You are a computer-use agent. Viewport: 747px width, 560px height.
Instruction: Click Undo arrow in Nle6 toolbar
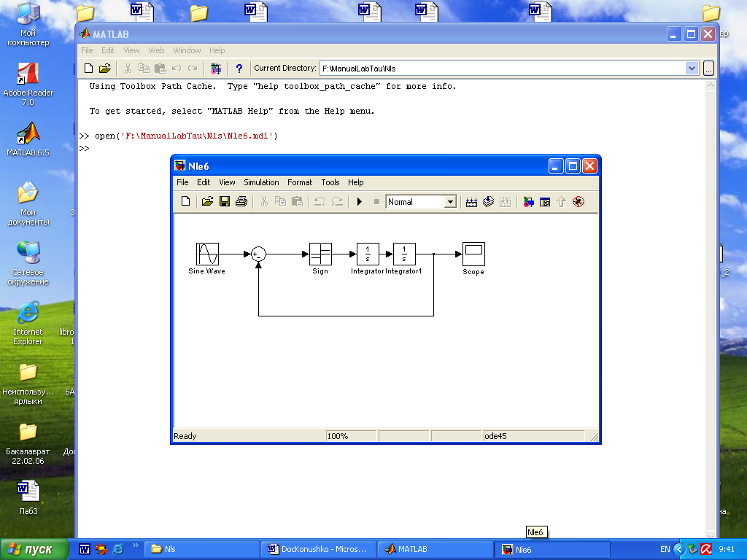(x=320, y=201)
